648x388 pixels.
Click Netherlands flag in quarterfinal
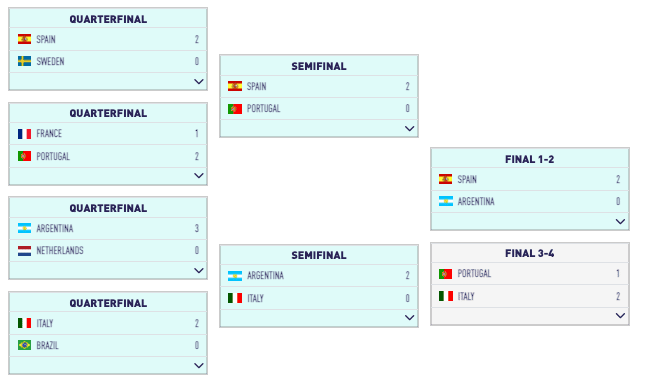[x=24, y=251]
